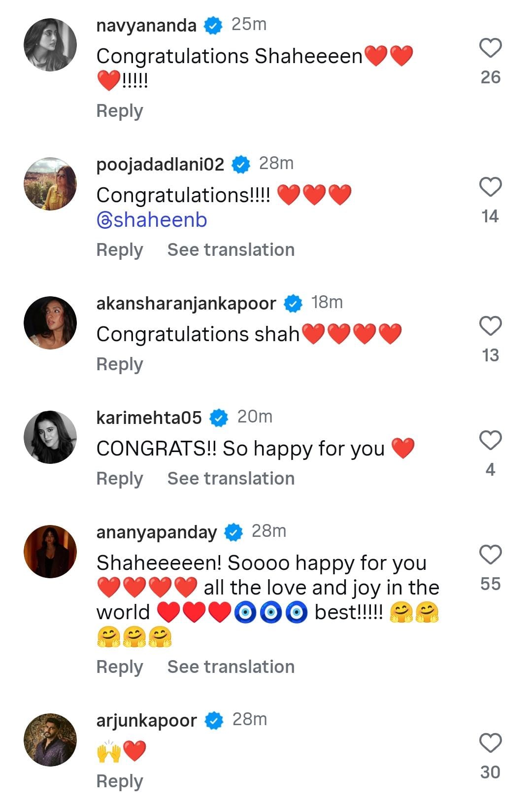
Task: Open arjunkapoor username profile
Action: (x=146, y=720)
